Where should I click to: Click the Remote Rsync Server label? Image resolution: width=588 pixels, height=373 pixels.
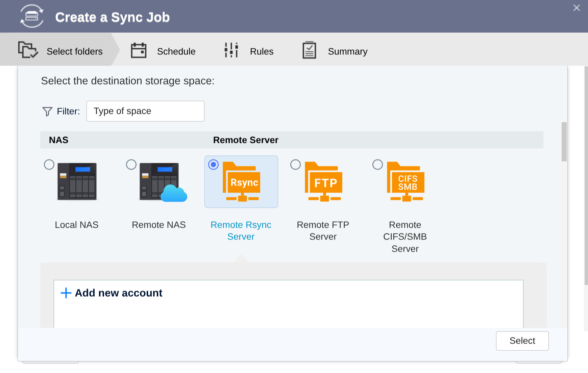241,231
